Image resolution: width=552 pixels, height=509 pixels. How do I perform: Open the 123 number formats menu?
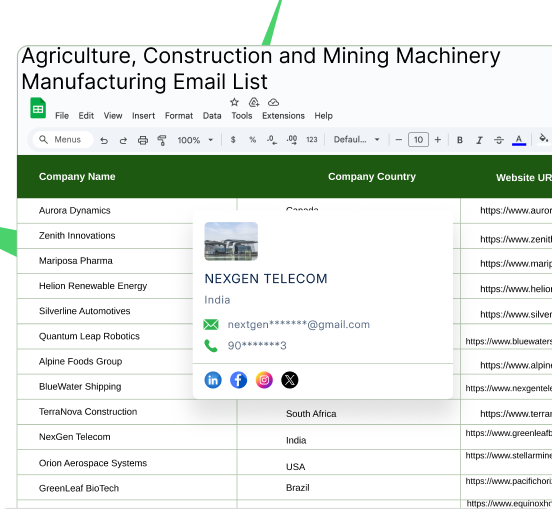point(312,140)
